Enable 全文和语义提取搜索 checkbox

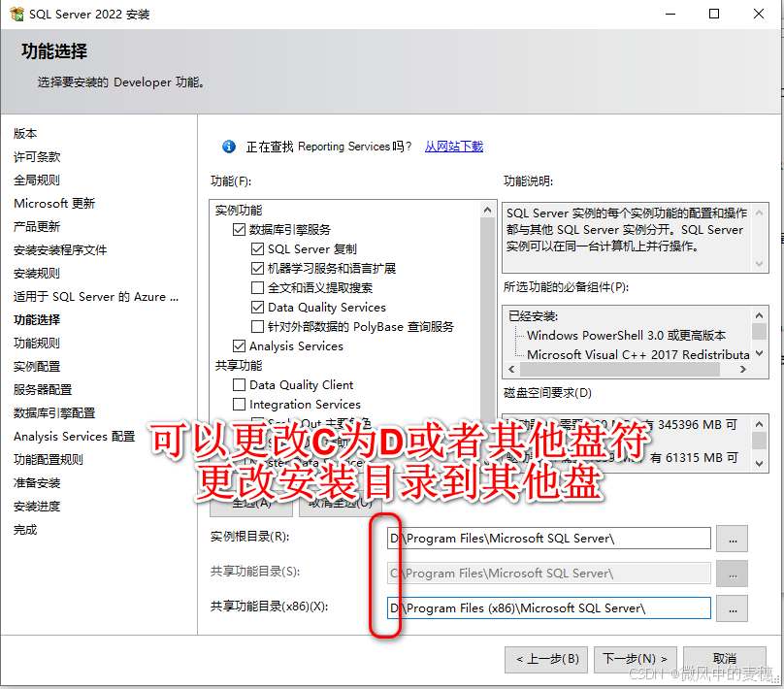257,287
